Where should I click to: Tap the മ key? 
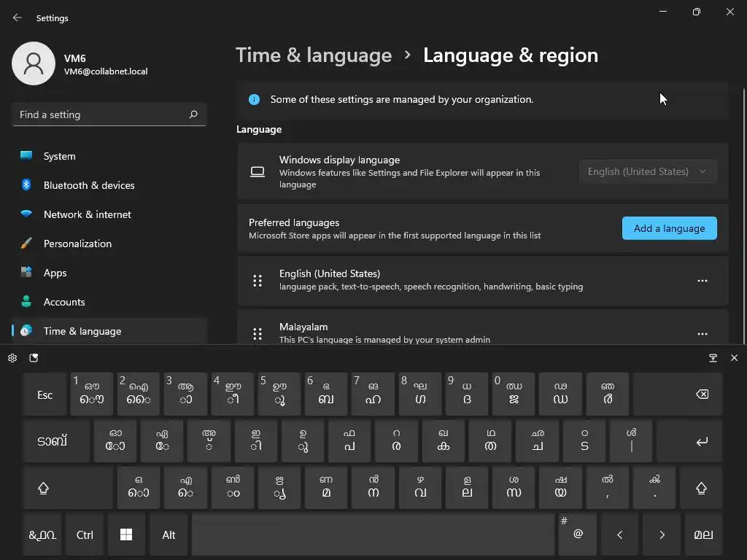pos(326,488)
